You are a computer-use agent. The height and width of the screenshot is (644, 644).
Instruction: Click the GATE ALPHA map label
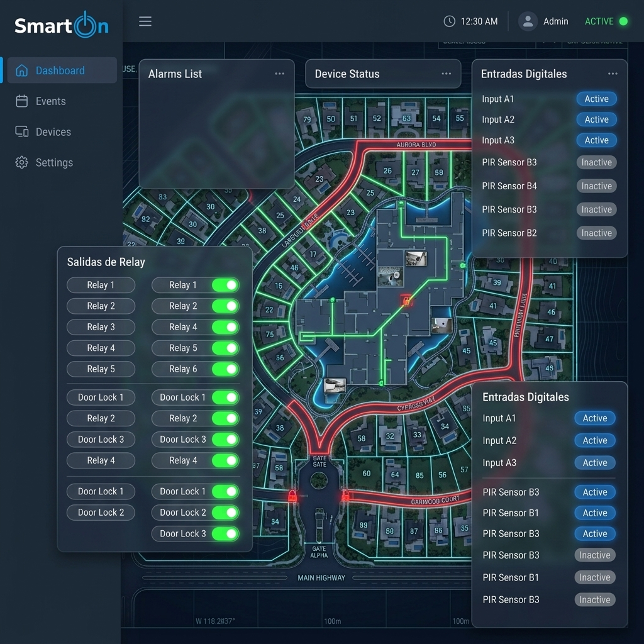click(x=319, y=552)
